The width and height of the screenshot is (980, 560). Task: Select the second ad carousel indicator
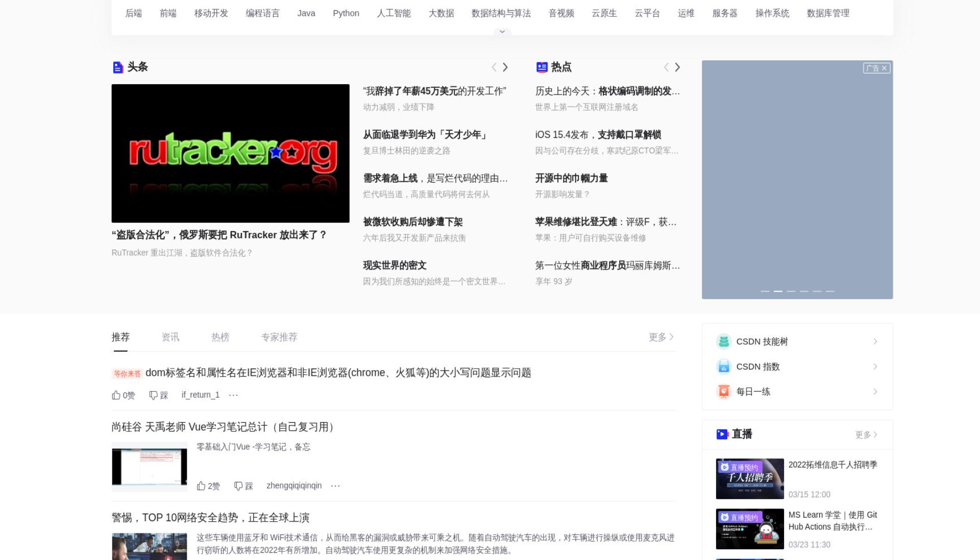pos(778,291)
